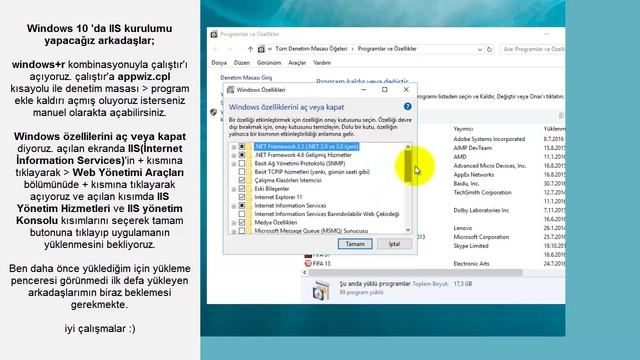640x360 pixels.
Task: Click the Programlar ve Özellikler title bar icon
Action: (214, 34)
